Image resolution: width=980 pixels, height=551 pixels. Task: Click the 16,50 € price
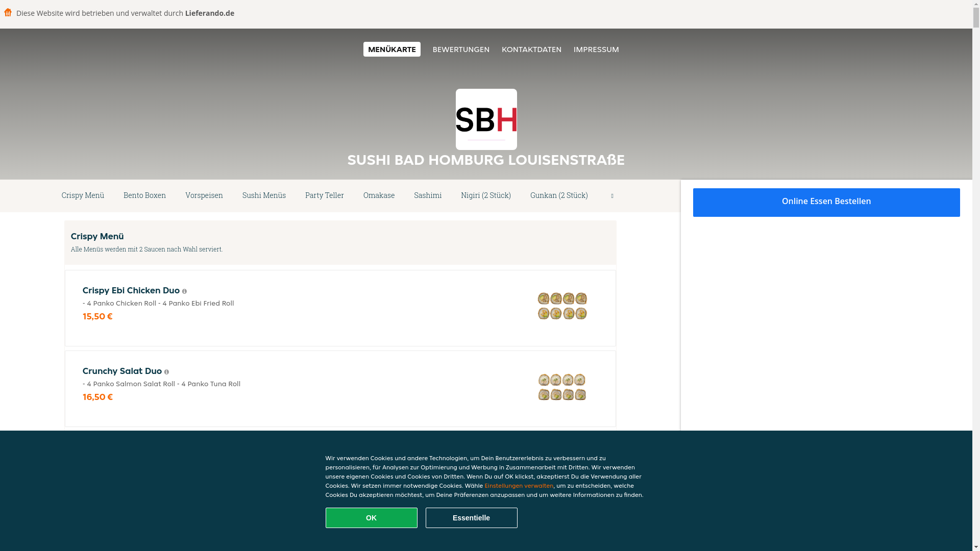97,397
